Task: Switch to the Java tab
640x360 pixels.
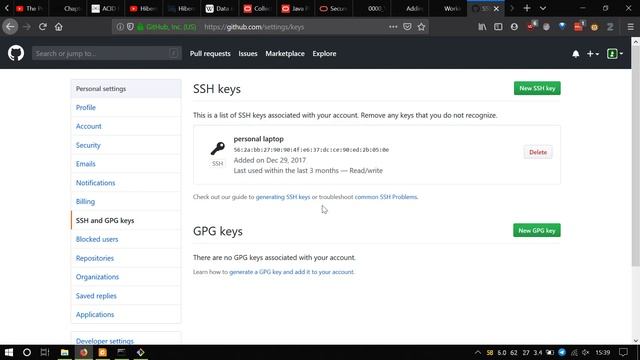Action: [295, 8]
